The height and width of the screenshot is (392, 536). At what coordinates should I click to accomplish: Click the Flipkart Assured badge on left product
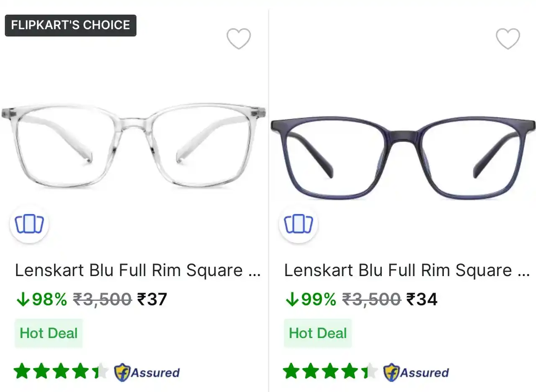147,372
